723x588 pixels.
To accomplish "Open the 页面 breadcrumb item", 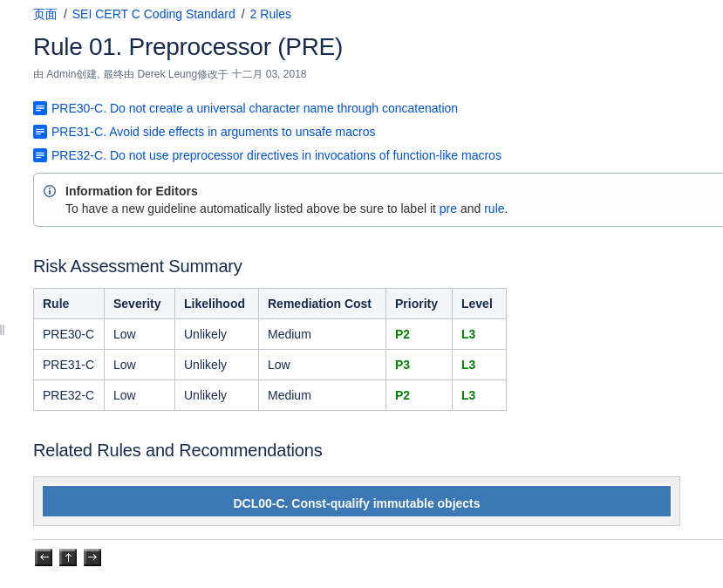I will click(x=44, y=14).
